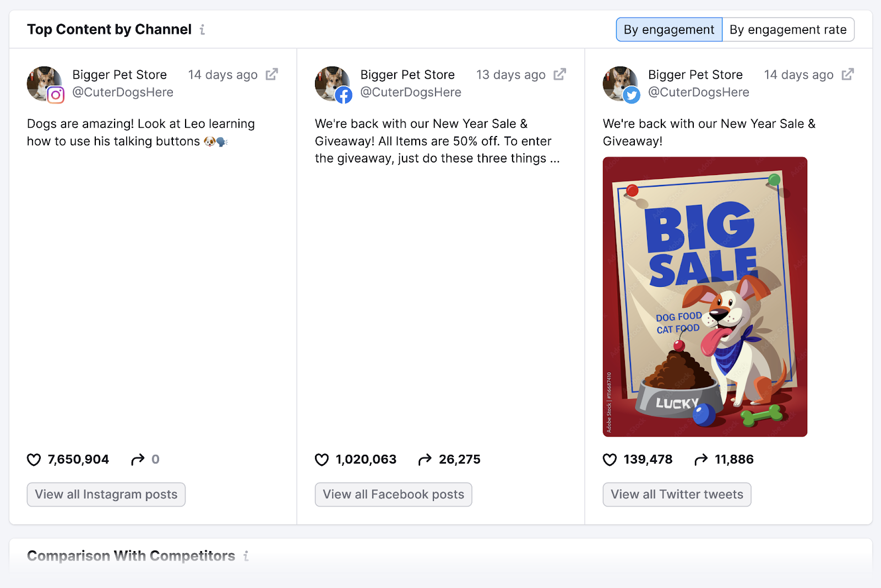Open the Top Content by Channel info tooltip

[202, 30]
